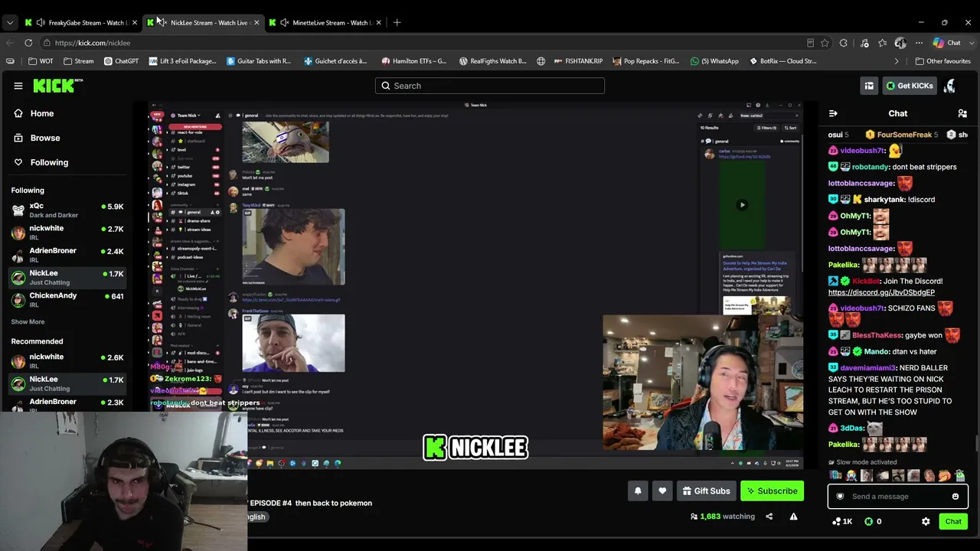Open the browser settings three-dot menu
980x551 pixels.
(x=920, y=43)
